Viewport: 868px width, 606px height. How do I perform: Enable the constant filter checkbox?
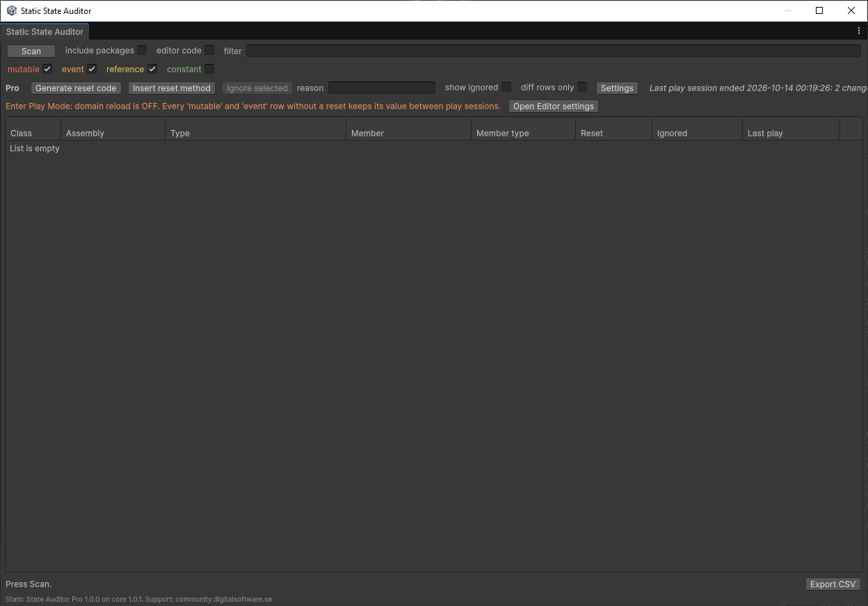pyautogui.click(x=209, y=69)
